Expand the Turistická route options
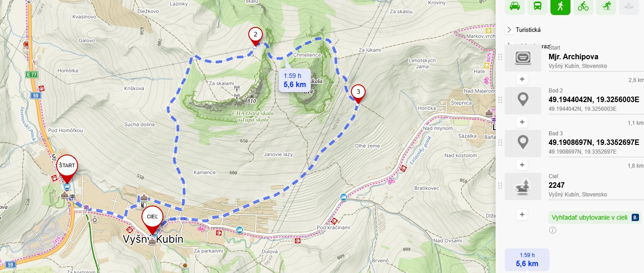 509,30
